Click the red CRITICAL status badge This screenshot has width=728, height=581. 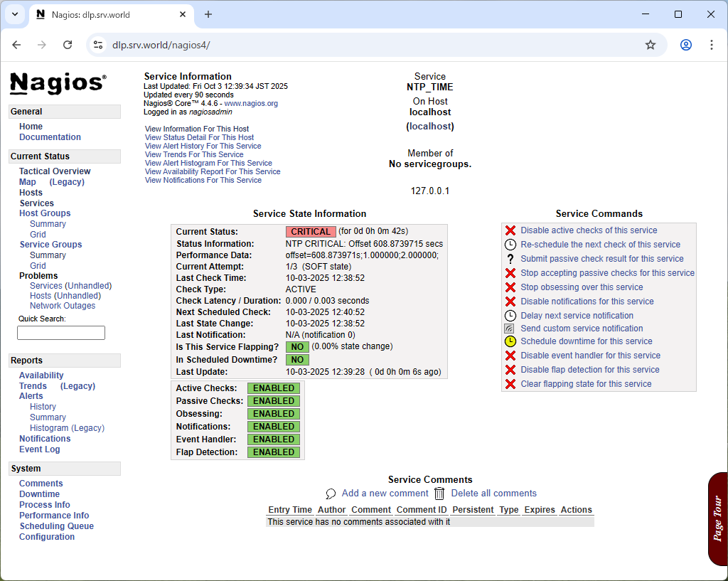click(x=311, y=232)
